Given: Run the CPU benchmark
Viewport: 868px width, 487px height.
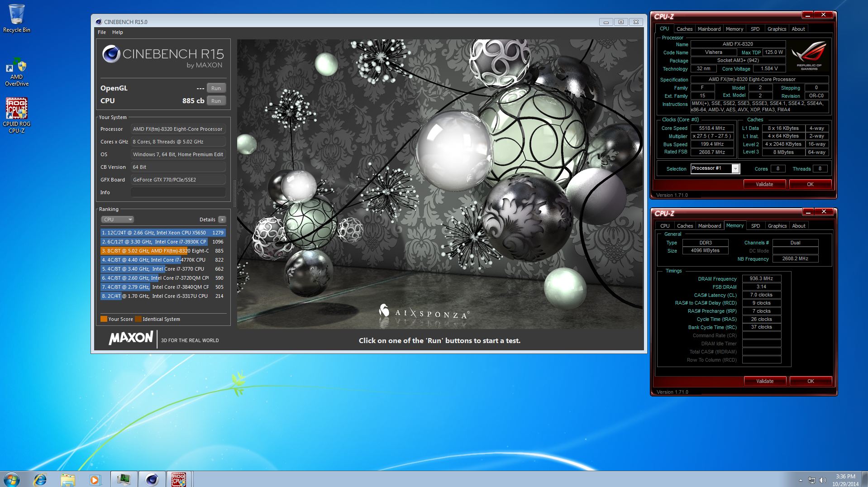Looking at the screenshot, I should (x=216, y=101).
